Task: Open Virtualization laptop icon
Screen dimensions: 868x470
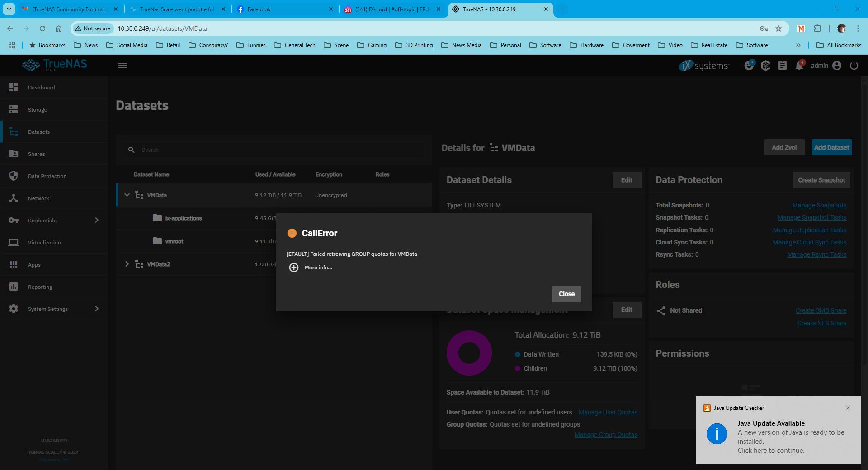Action: tap(14, 242)
